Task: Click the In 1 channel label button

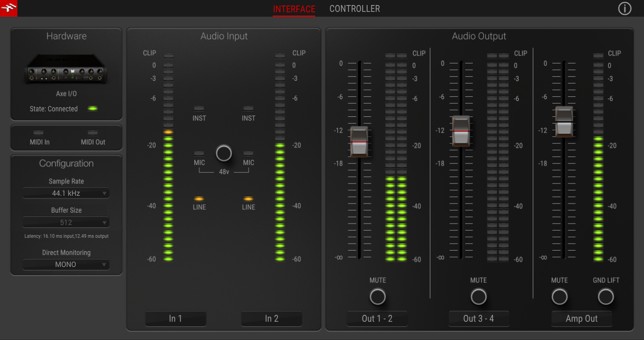Action: coord(176,319)
